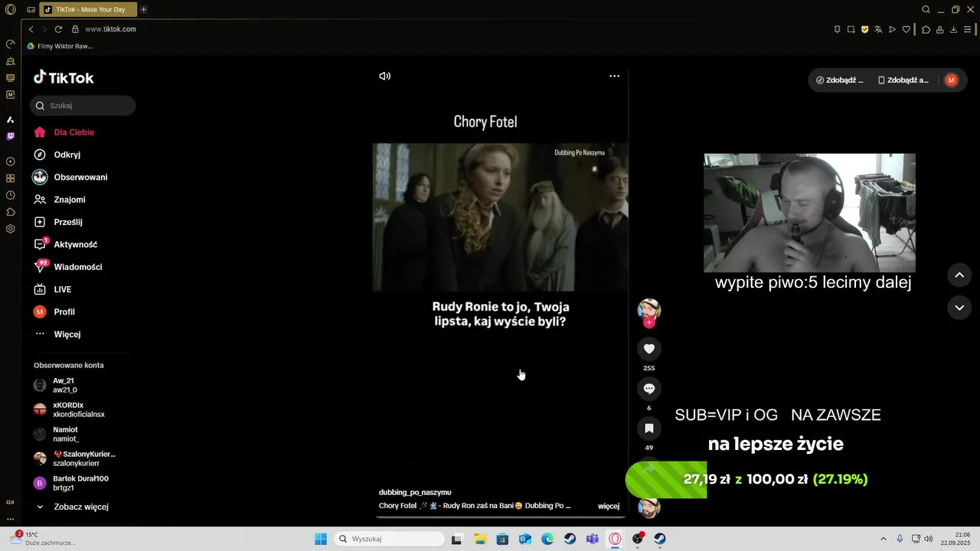Screen dimensions: 980x551
Task: Open browser downloads icon
Action: (953, 29)
